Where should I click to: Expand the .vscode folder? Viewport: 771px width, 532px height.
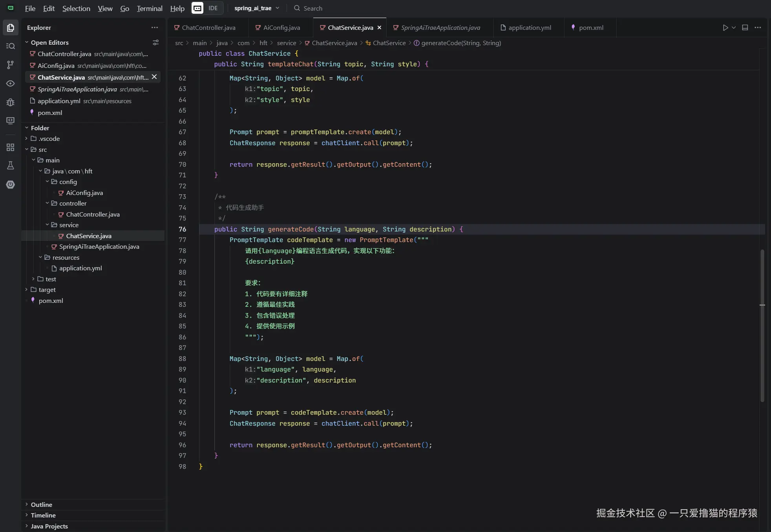(x=49, y=138)
